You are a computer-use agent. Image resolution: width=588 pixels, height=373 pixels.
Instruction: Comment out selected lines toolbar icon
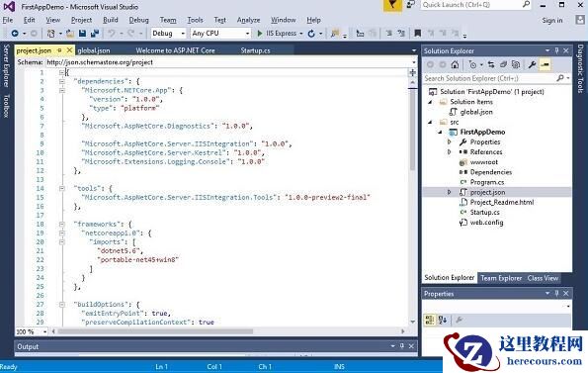pos(389,34)
